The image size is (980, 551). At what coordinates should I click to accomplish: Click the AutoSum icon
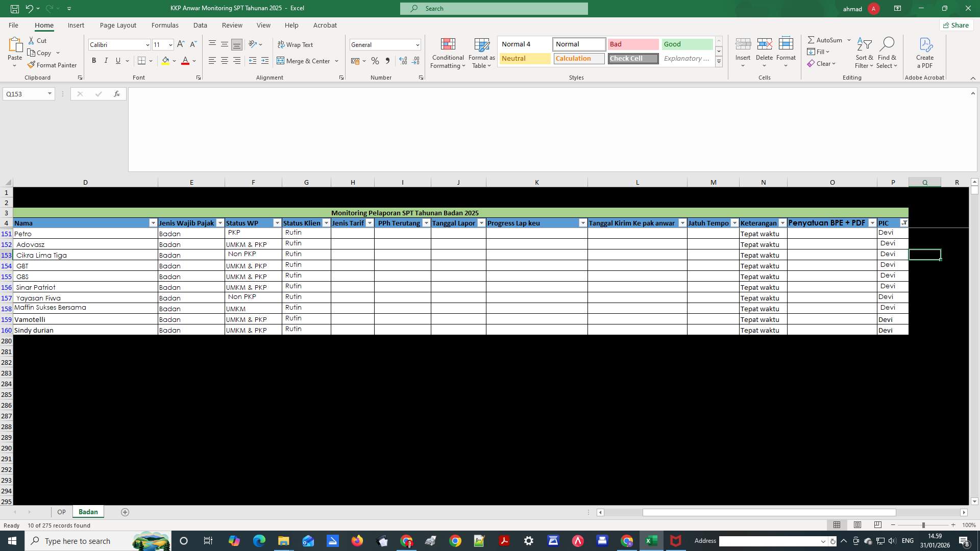826,40
